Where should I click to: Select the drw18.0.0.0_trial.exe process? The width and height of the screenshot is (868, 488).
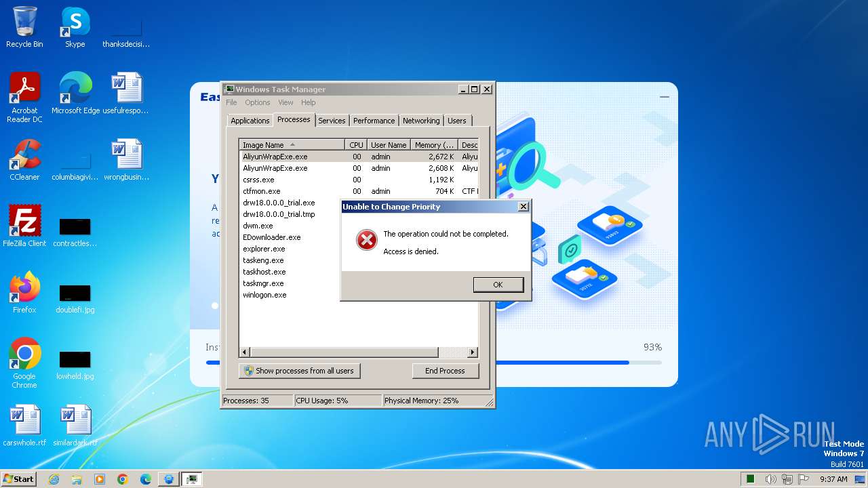(290, 203)
